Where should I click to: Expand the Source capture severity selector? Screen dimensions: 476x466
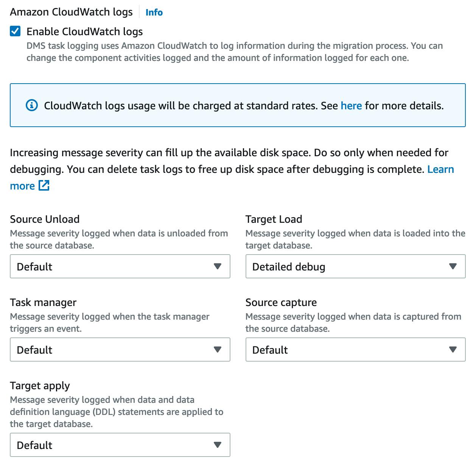pyautogui.click(x=355, y=350)
